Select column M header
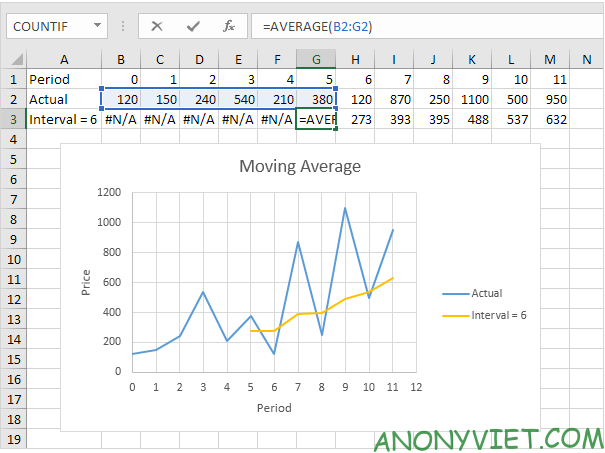The height and width of the screenshot is (453, 605). click(550, 59)
